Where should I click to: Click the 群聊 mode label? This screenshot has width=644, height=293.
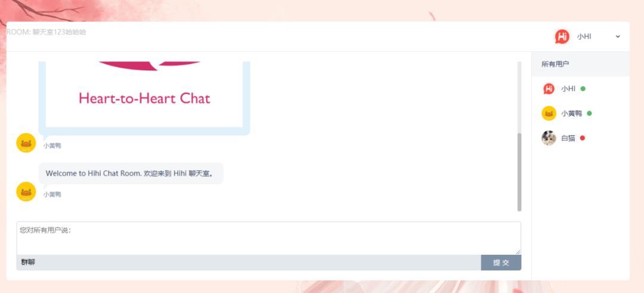(29, 262)
